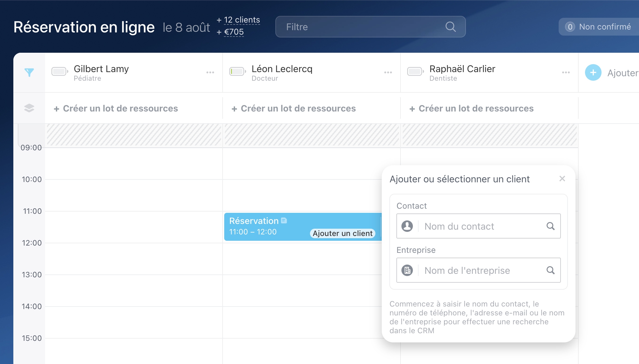Viewport: 639px width, 364px height.
Task: Click the company building icon
Action: pyautogui.click(x=407, y=270)
